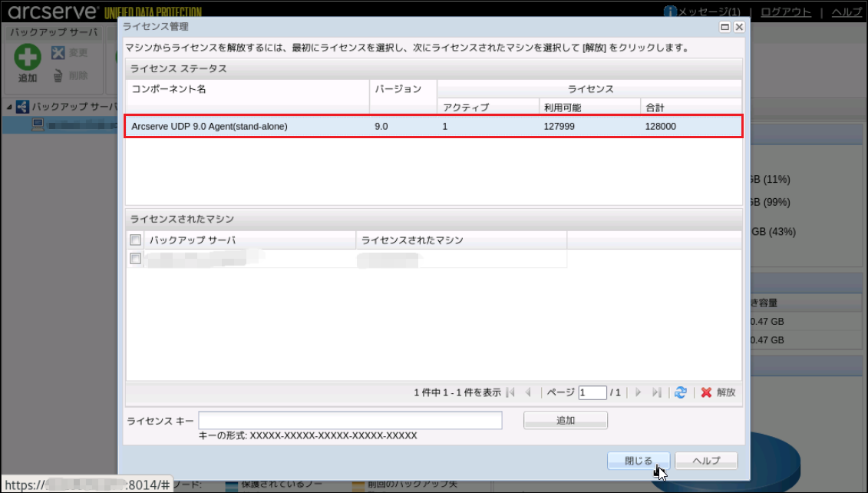Click the message info icon in header
The height and width of the screenshot is (493, 868).
[670, 12]
